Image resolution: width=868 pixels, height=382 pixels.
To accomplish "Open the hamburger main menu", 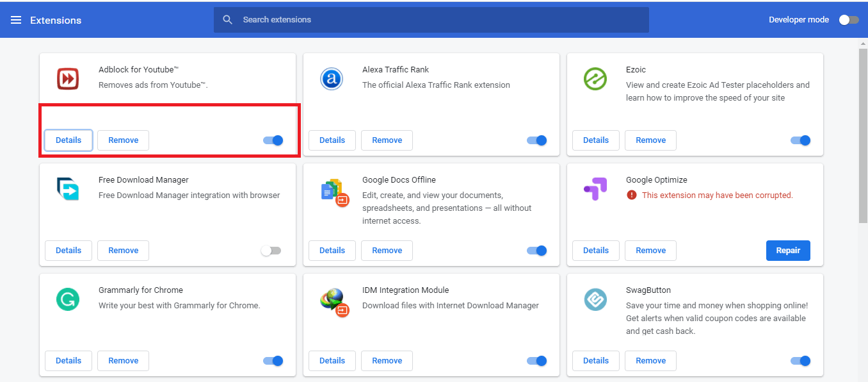I will pos(16,20).
